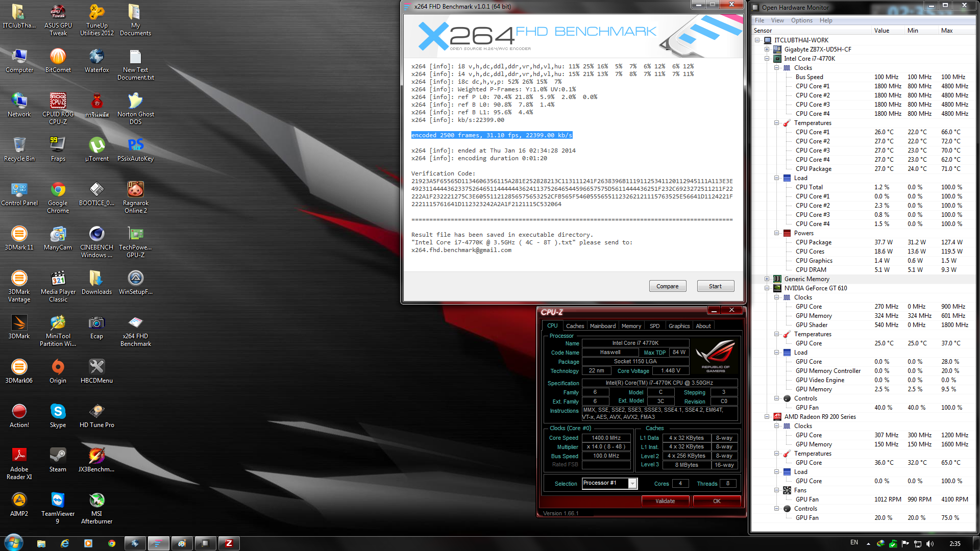Viewport: 980px width, 551px height.
Task: Expand the Generic Memory node
Action: [767, 279]
